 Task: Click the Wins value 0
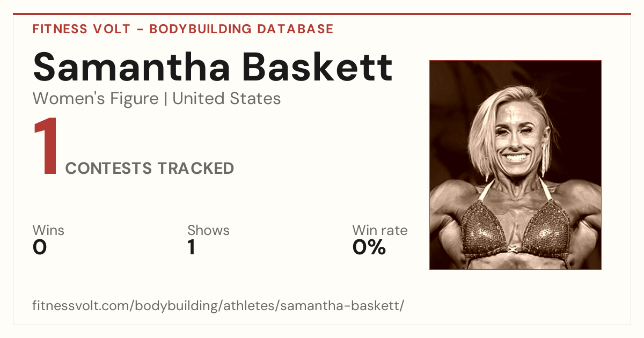pos(40,247)
